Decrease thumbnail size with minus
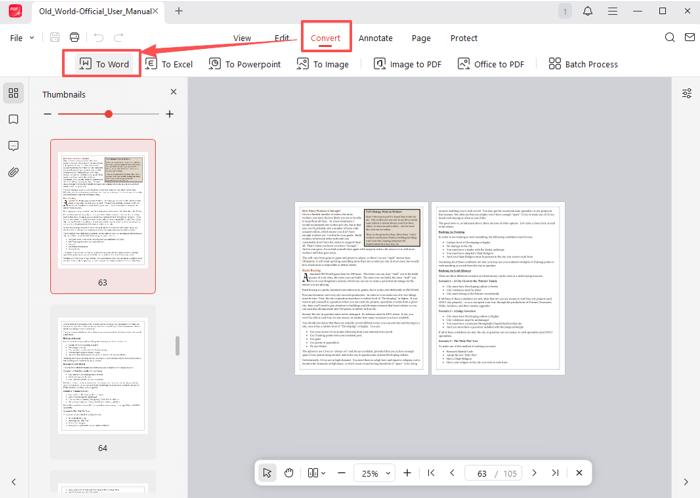The image size is (700, 498). tap(47, 114)
